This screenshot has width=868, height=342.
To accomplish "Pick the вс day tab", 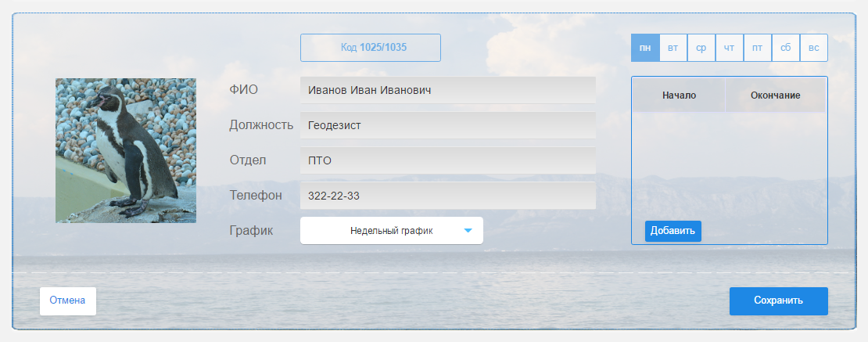I will pyautogui.click(x=814, y=48).
